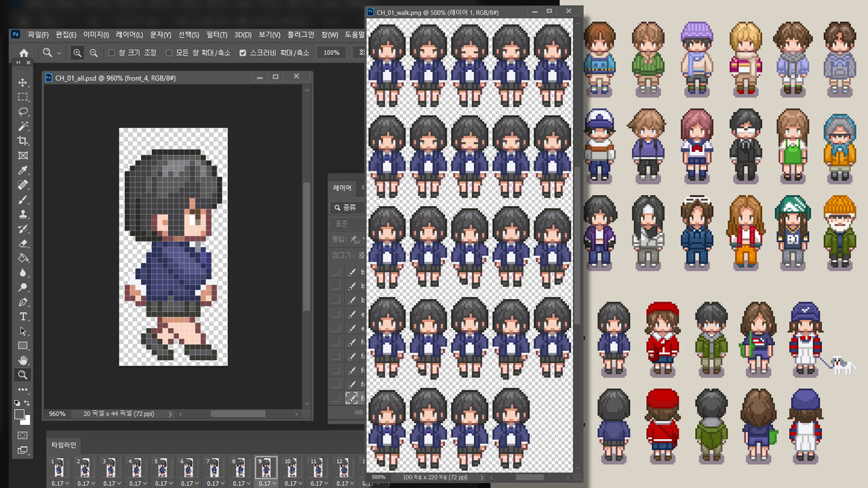
Task: Enable the 창 크기 조정 checkbox
Action: (112, 52)
